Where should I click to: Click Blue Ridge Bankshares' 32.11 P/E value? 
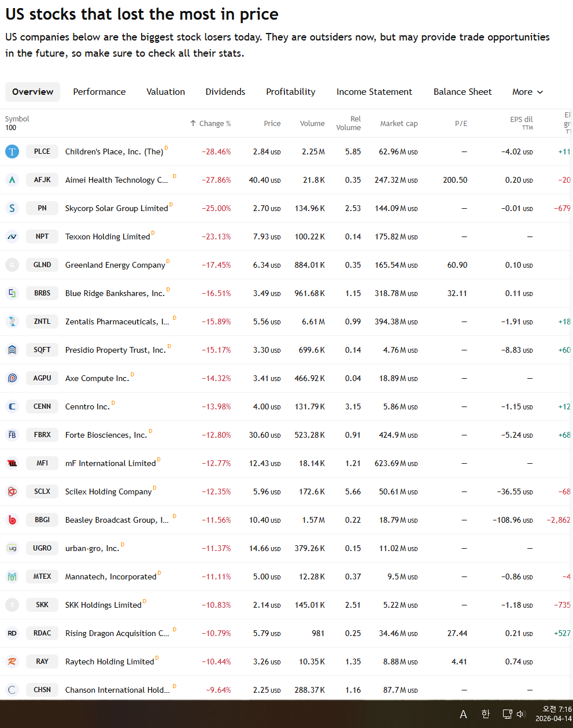(x=457, y=293)
